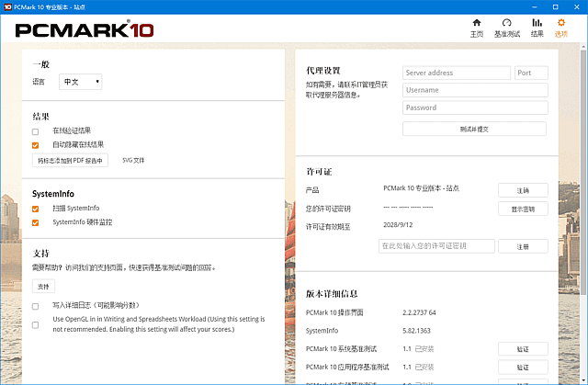Click 将标志添加到 PDF 报告中 button

pos(71,160)
